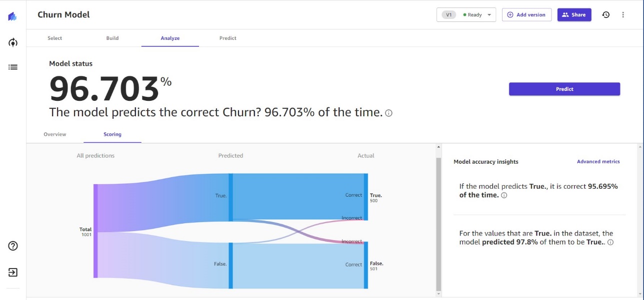
Task: Click info icon after 95.695% insight
Action: click(504, 195)
